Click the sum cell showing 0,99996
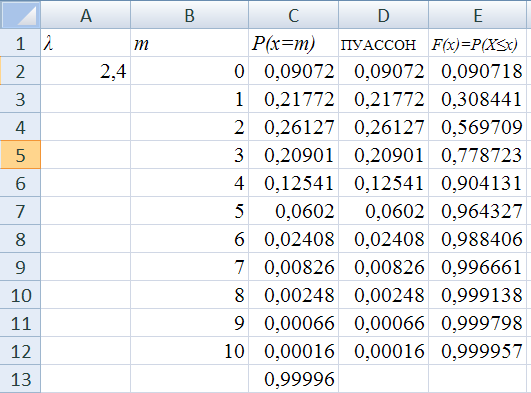 point(294,379)
